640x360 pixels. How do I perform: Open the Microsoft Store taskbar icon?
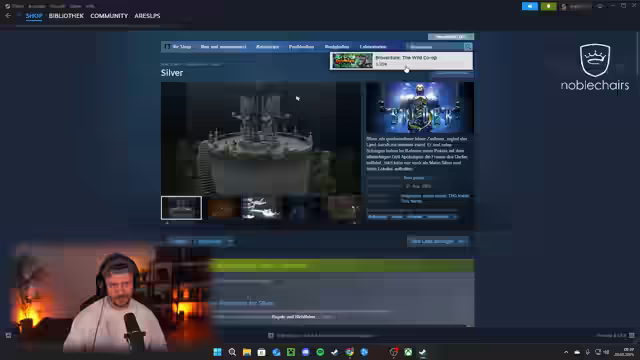tap(261, 352)
